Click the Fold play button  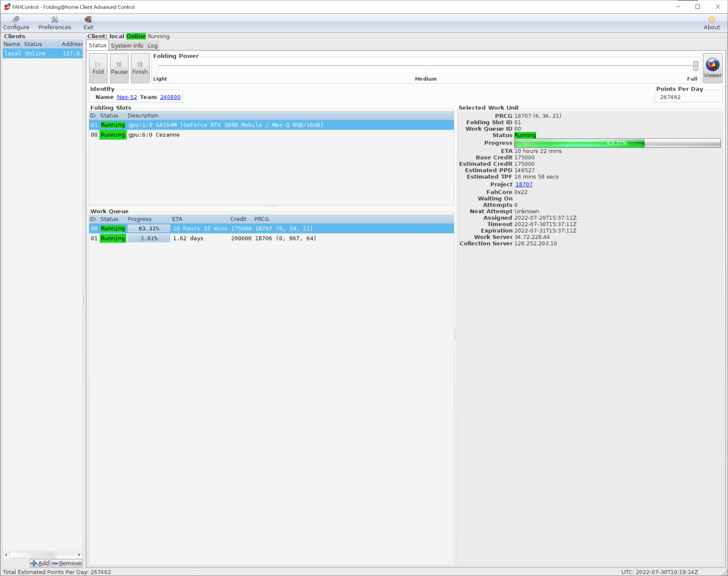coord(98,68)
